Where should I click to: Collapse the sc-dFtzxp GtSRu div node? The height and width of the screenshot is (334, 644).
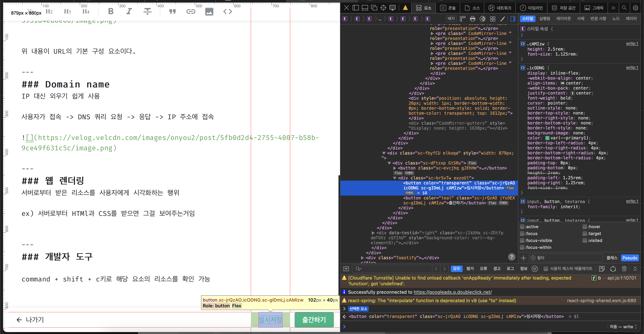(389, 163)
